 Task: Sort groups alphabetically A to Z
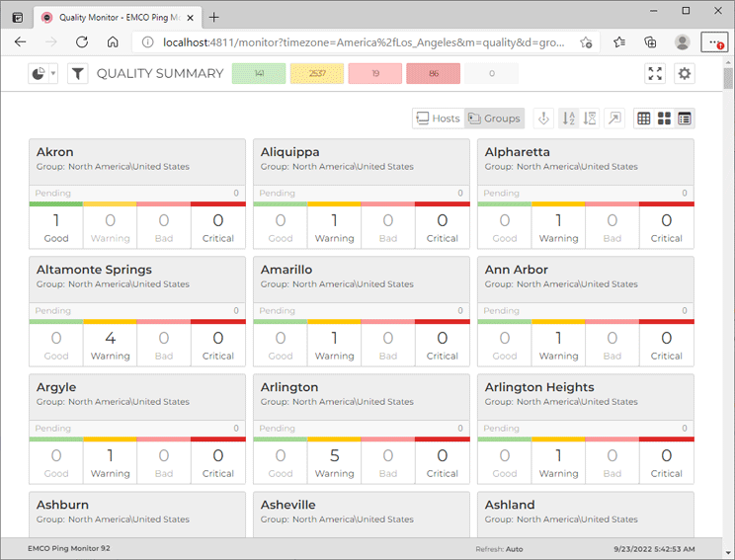pos(569,119)
